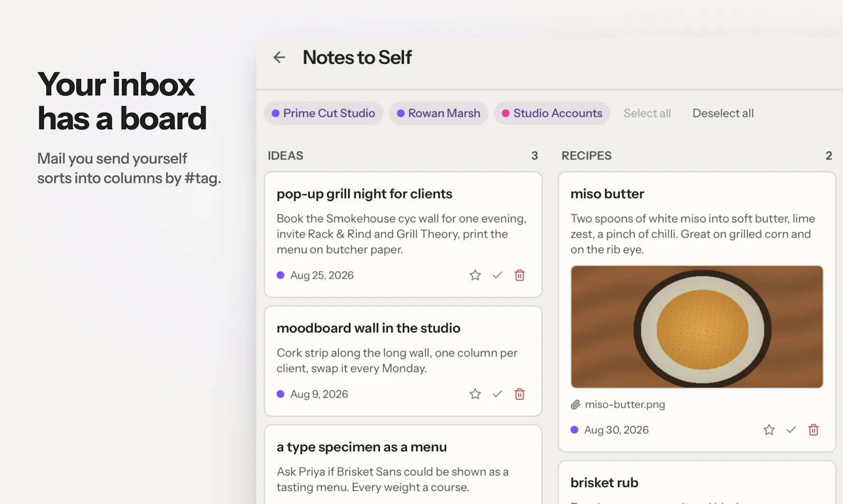
Task: Trash the moodboard wall in the studio note
Action: [519, 394]
